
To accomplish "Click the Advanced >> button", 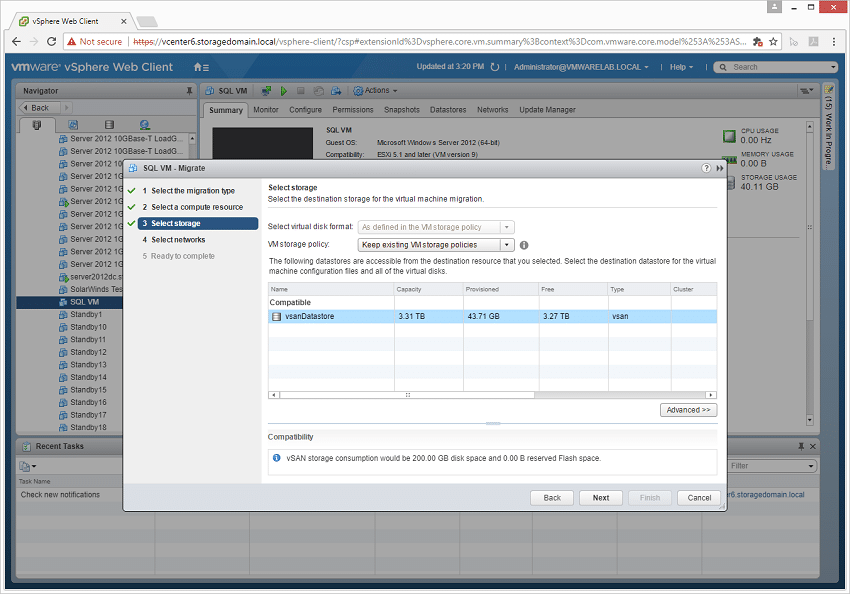I will click(x=688, y=410).
